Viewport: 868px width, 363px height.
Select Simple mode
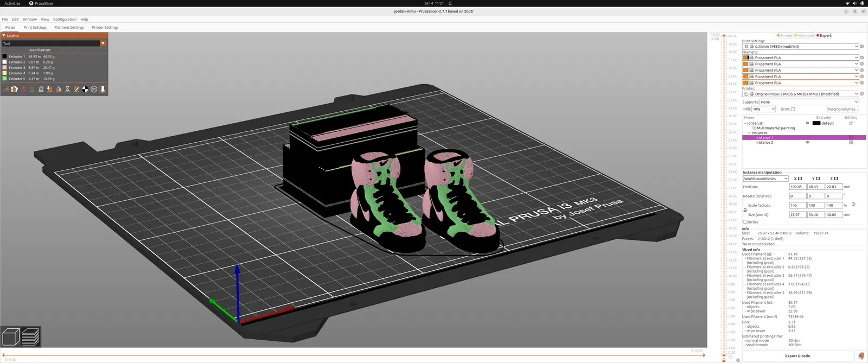pos(784,36)
